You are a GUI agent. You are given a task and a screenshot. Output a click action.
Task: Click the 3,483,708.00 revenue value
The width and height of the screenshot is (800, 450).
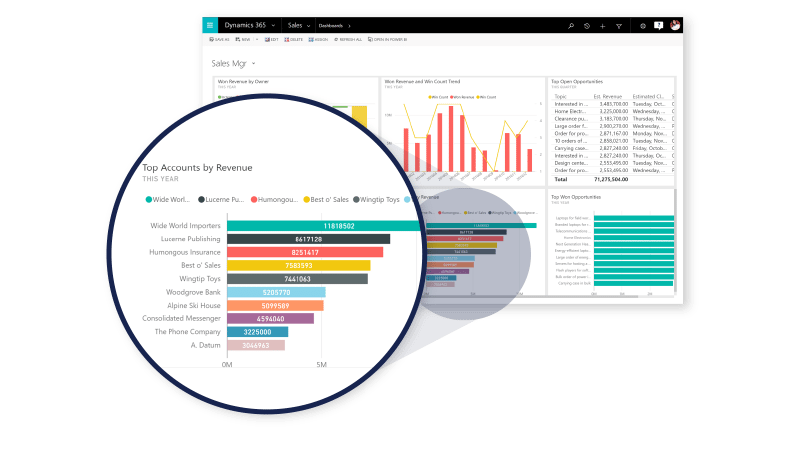[x=613, y=104]
